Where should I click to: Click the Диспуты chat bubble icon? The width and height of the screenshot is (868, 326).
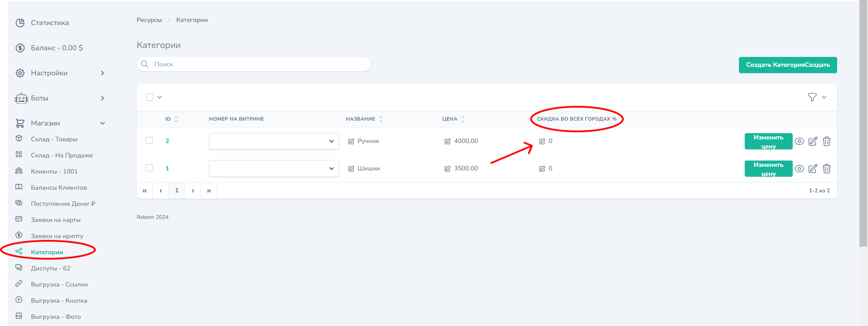19,268
